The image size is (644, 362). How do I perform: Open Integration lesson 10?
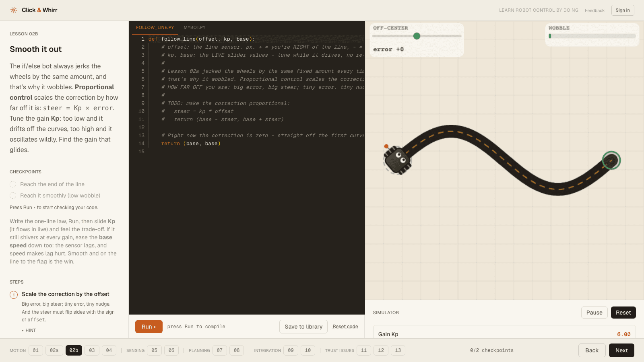click(308, 350)
